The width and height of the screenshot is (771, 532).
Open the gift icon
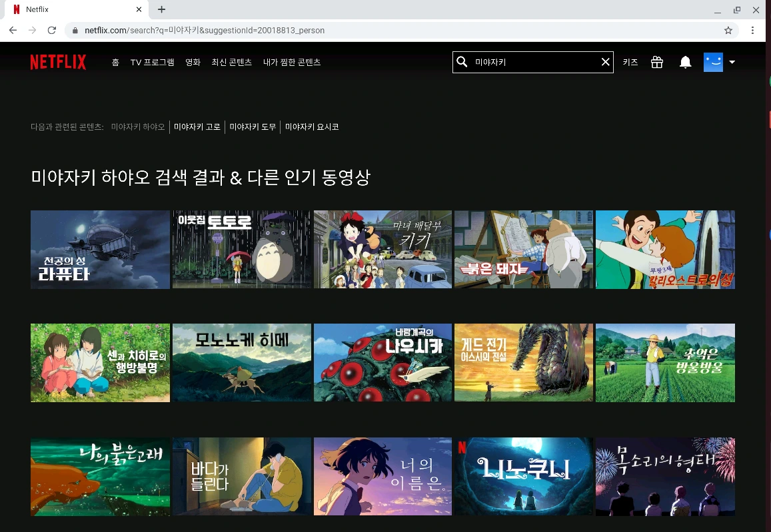pos(657,62)
